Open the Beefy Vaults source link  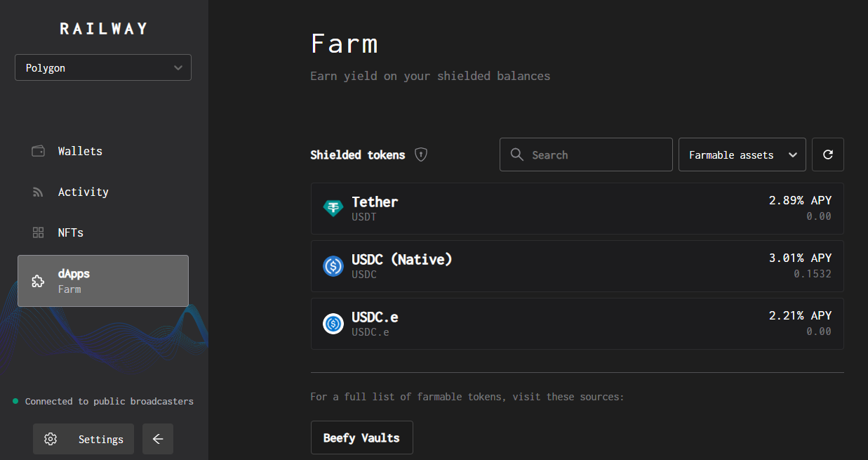pos(361,438)
